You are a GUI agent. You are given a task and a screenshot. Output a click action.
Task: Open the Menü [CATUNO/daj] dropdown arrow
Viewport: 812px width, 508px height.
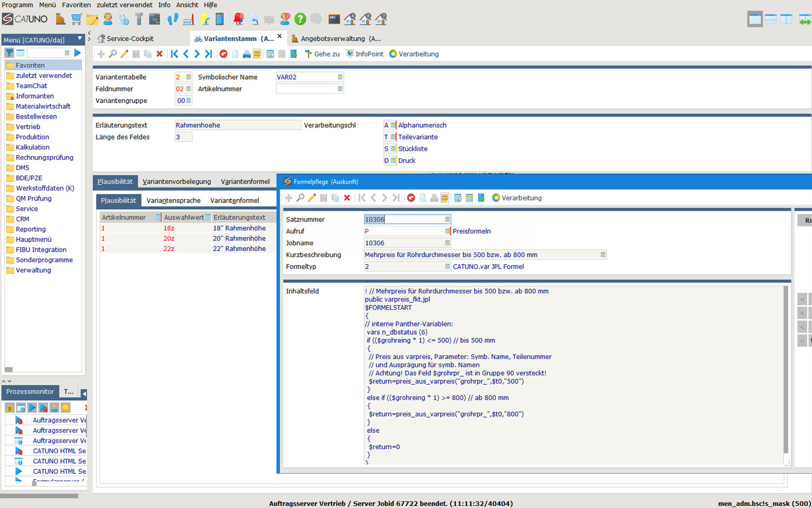pyautogui.click(x=80, y=39)
